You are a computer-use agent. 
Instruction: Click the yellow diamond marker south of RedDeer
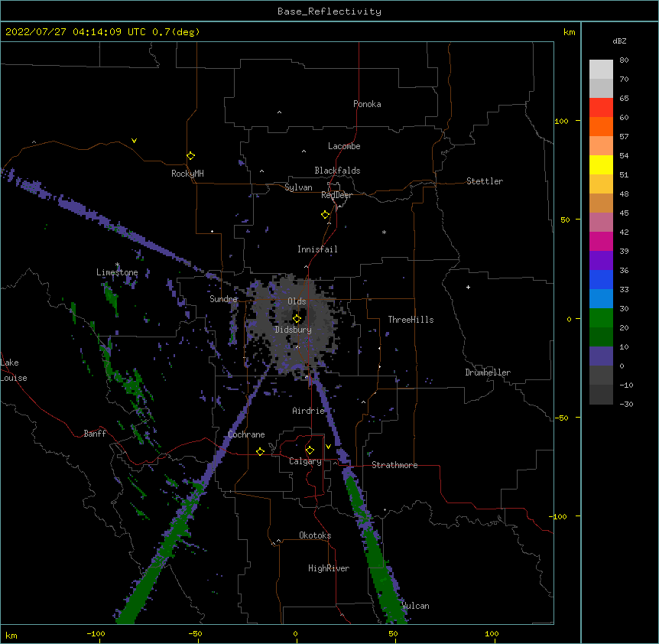pyautogui.click(x=325, y=215)
